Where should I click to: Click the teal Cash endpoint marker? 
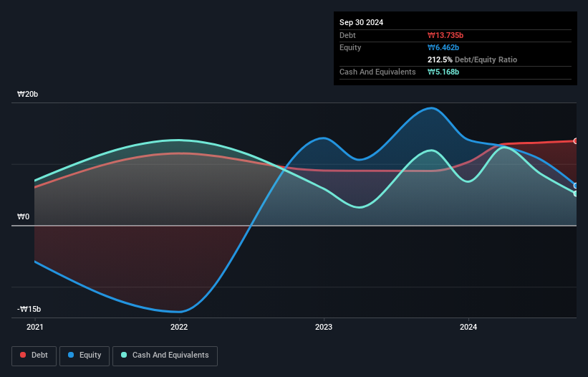576,194
